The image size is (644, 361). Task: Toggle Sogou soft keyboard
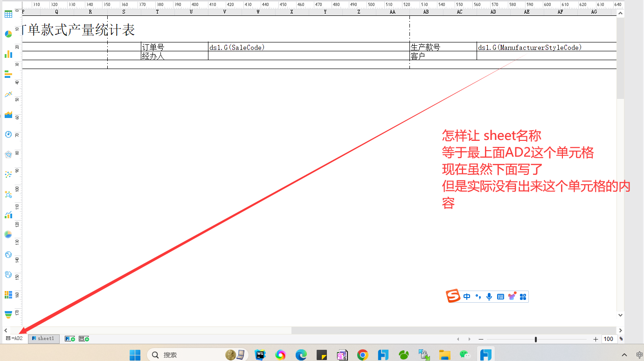pos(500,297)
